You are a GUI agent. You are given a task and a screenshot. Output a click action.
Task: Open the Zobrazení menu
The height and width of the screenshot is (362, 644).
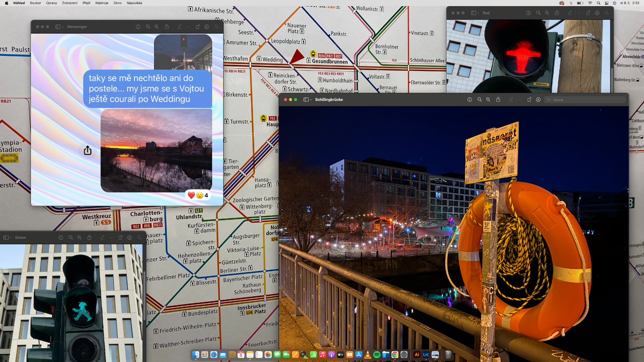[x=69, y=3]
